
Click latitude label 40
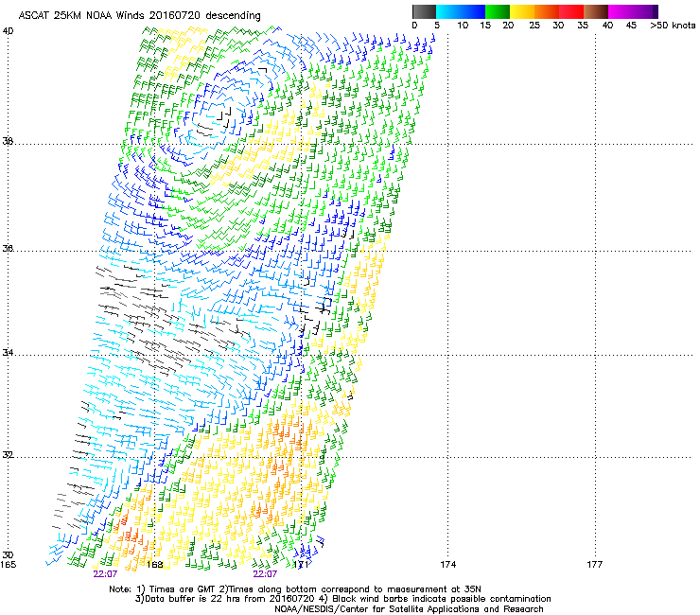pos(8,31)
